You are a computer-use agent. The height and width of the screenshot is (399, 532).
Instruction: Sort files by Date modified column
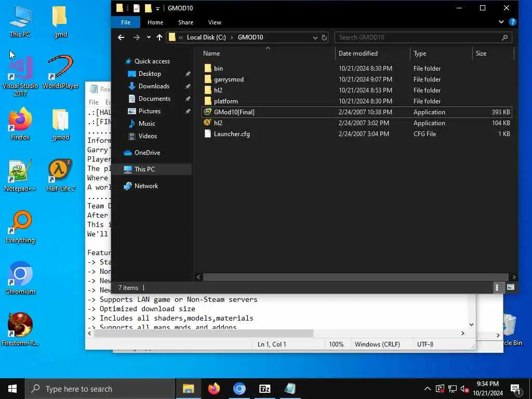coord(373,54)
